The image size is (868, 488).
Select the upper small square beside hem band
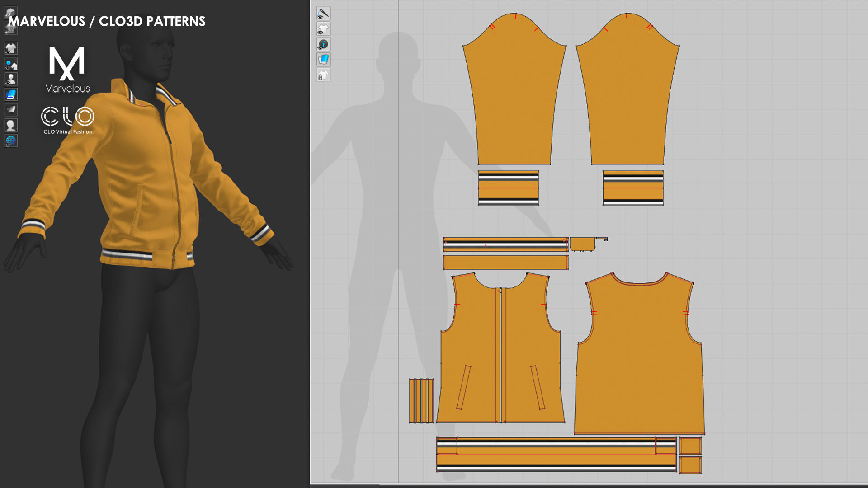pos(690,446)
